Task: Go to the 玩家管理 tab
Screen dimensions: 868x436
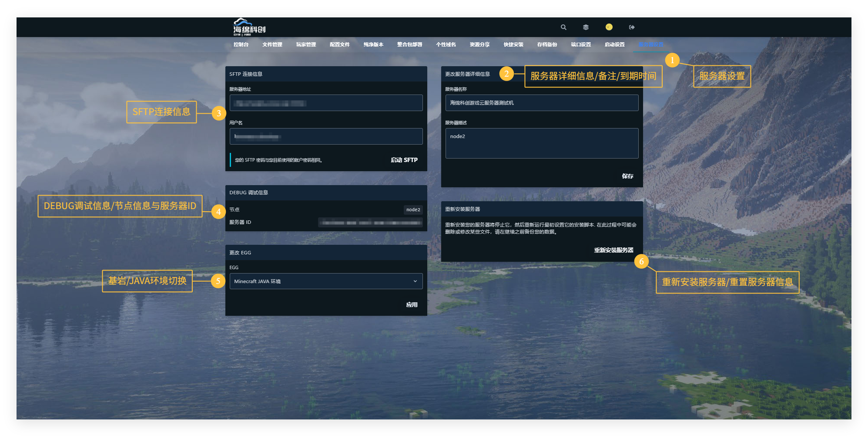Action: 306,44
